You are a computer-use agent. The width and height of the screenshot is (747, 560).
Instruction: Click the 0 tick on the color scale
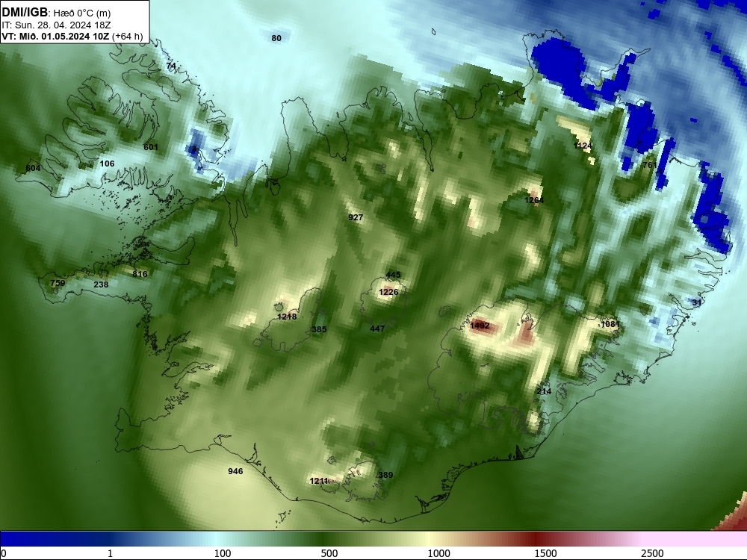(x=3, y=553)
